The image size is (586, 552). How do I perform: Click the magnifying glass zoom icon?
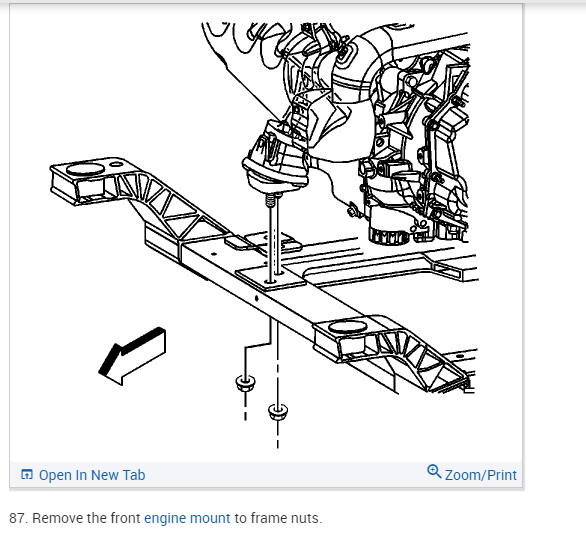(434, 471)
